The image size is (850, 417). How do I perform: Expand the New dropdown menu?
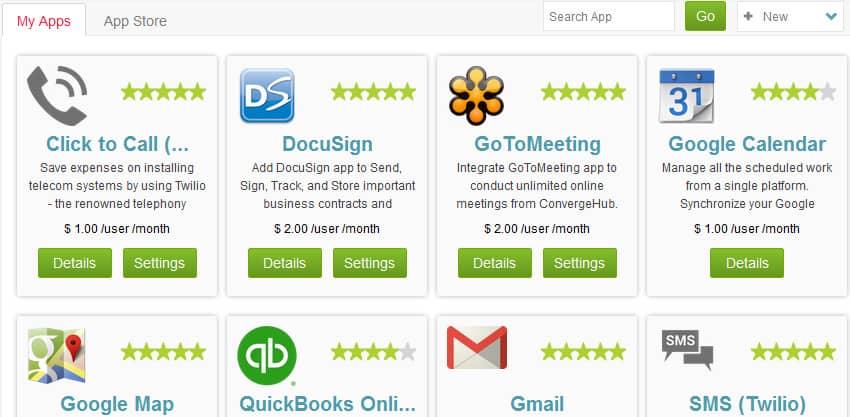tap(831, 17)
